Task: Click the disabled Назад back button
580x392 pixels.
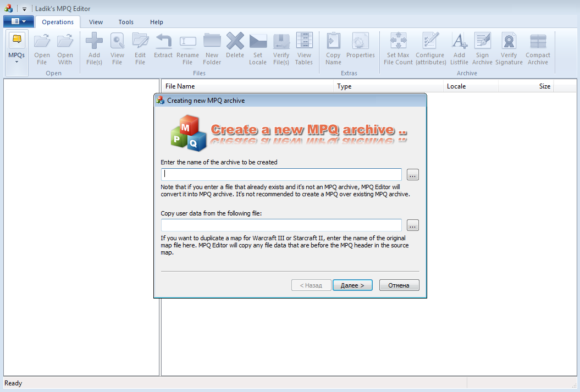Action: point(311,285)
